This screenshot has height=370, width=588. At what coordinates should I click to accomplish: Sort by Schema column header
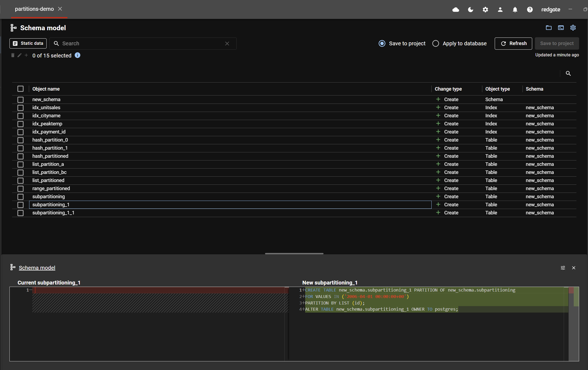534,89
